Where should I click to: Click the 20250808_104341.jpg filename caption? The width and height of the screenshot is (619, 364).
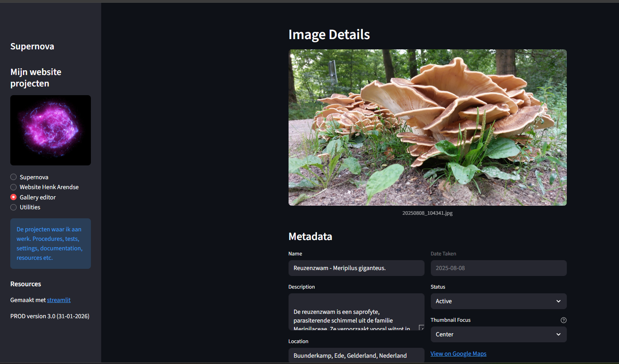coord(427,213)
